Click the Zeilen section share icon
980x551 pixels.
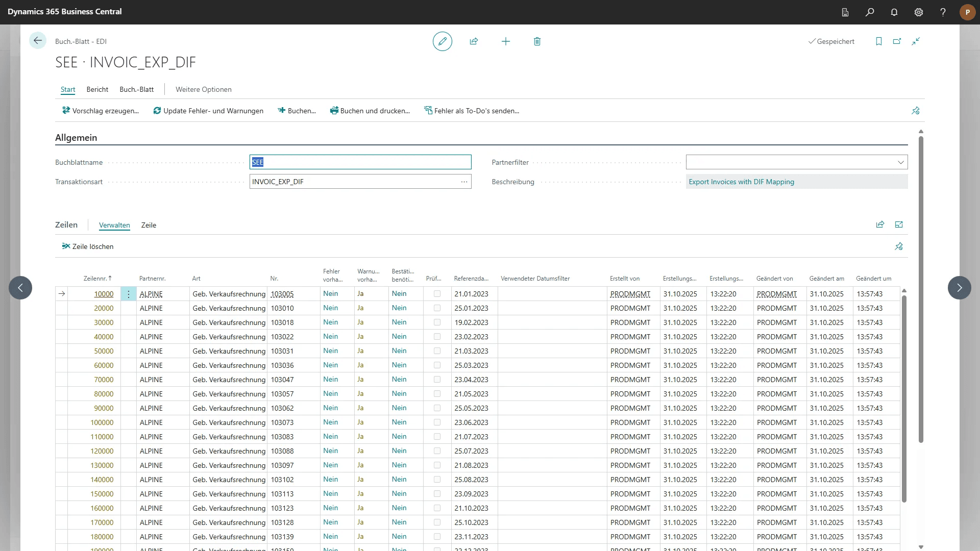click(x=880, y=224)
